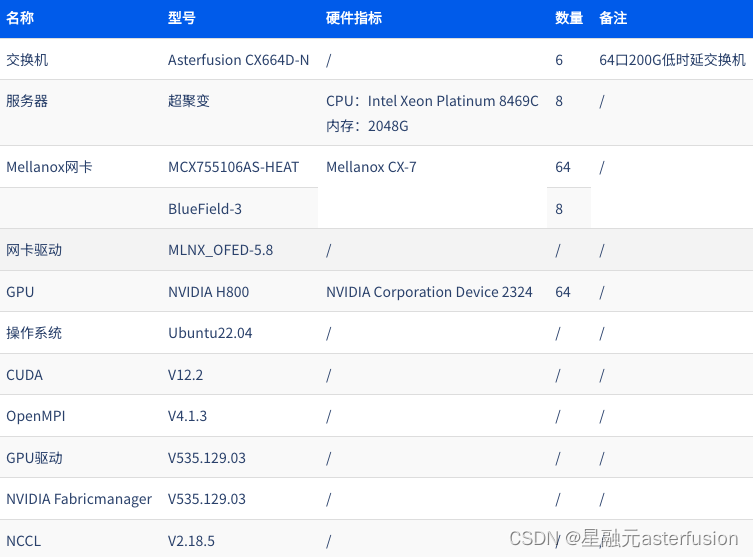
Task: Select the Asterfusion CX664D-N model cell
Action: (238, 60)
